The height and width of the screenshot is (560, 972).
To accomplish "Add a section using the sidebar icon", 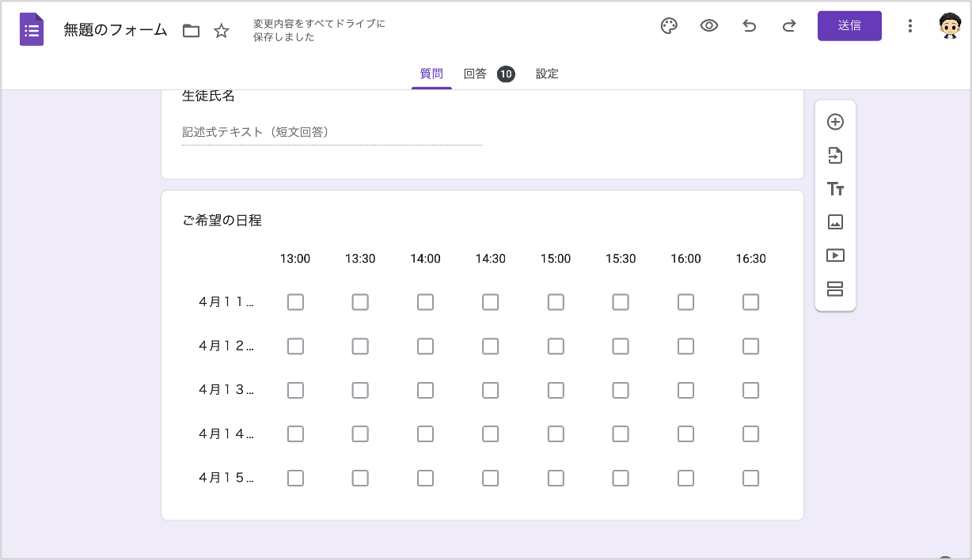I will 835,289.
